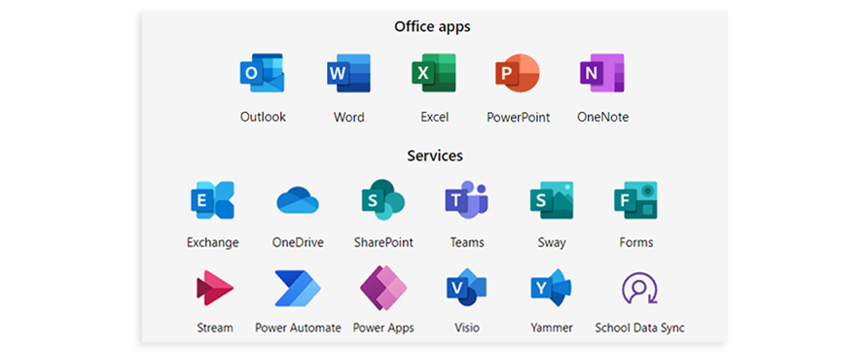The height and width of the screenshot is (352, 868).
Task: Click the Outlook text label
Action: pos(263,118)
